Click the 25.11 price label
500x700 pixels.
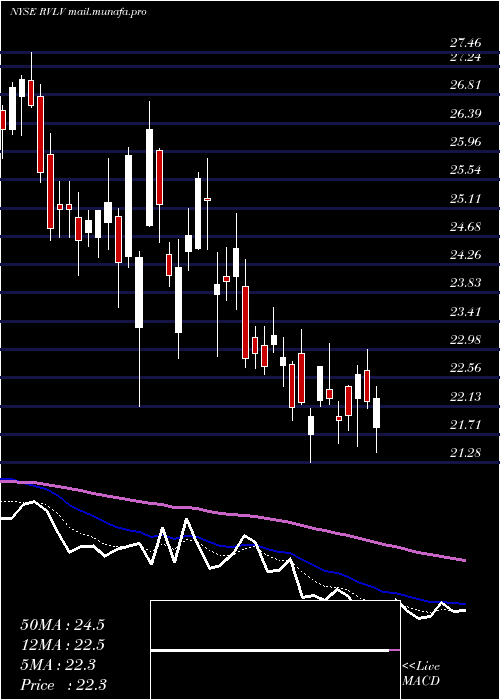466,198
